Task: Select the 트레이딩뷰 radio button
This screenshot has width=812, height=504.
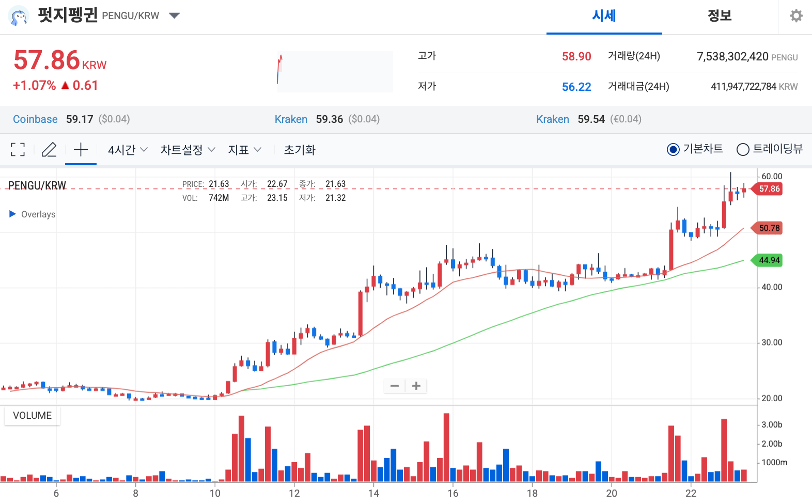Action: tap(743, 150)
